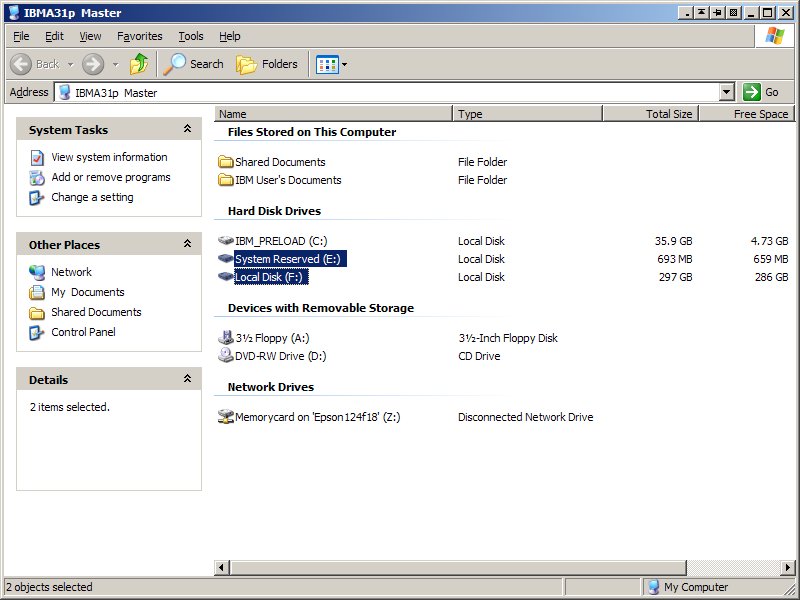This screenshot has width=800, height=600.
Task: Sort by the Total Size column header
Action: [649, 114]
